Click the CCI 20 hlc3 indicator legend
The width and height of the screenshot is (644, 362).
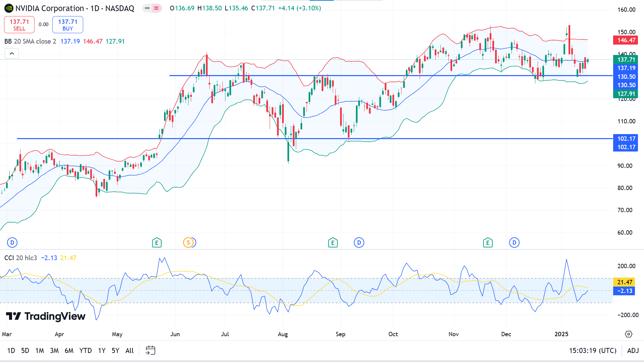20,258
